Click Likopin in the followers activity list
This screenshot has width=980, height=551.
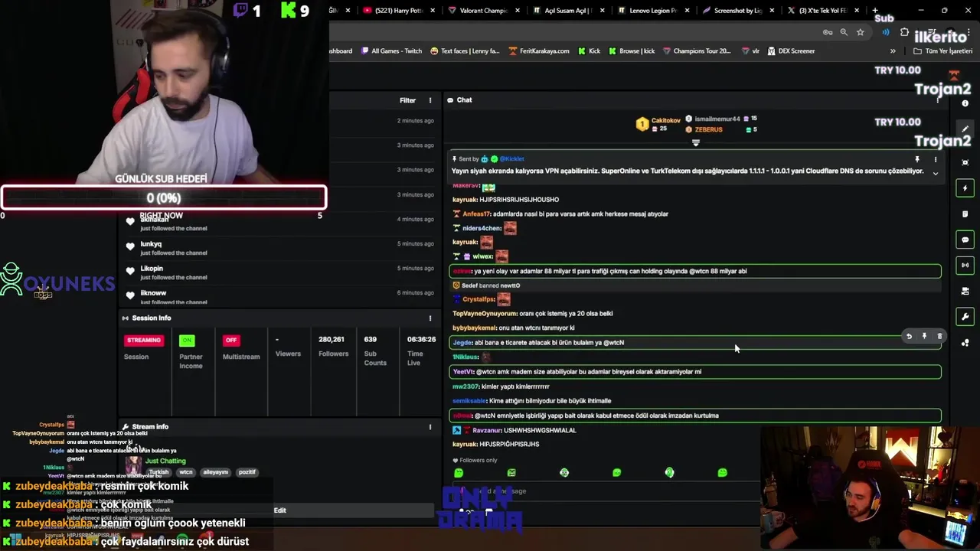coord(152,269)
